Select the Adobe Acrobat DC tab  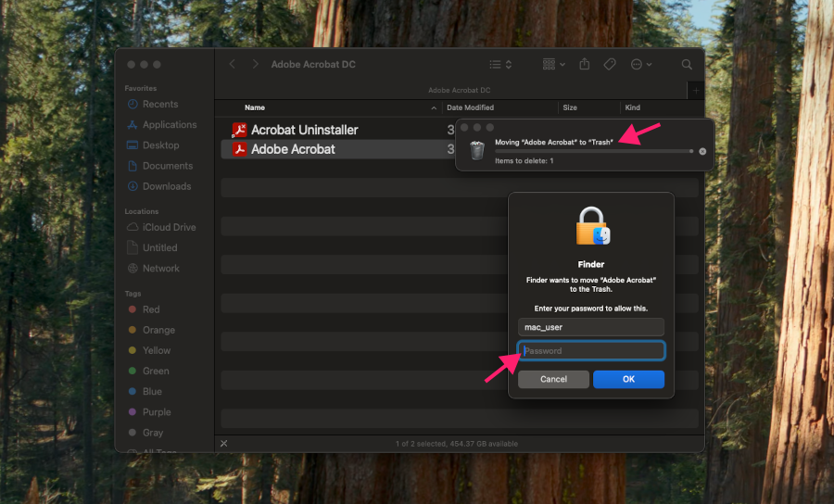[x=460, y=91]
